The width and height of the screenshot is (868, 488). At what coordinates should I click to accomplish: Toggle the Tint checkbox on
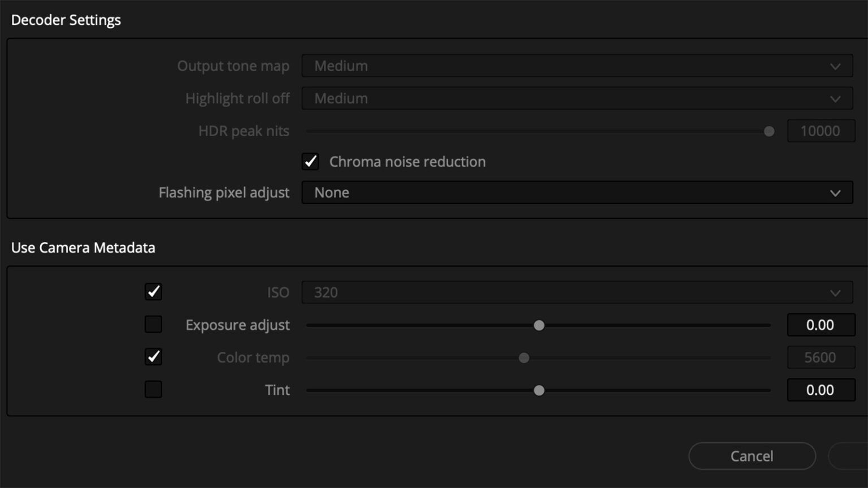tap(153, 390)
